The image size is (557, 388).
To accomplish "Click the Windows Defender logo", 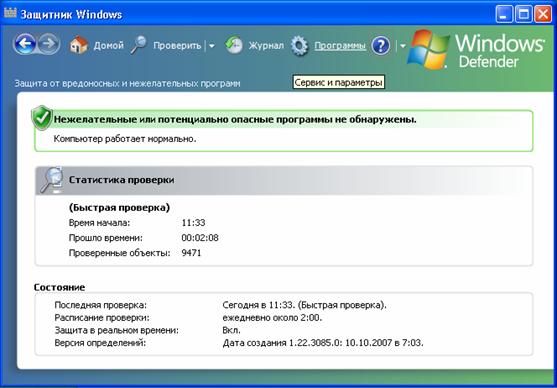I will point(476,50).
